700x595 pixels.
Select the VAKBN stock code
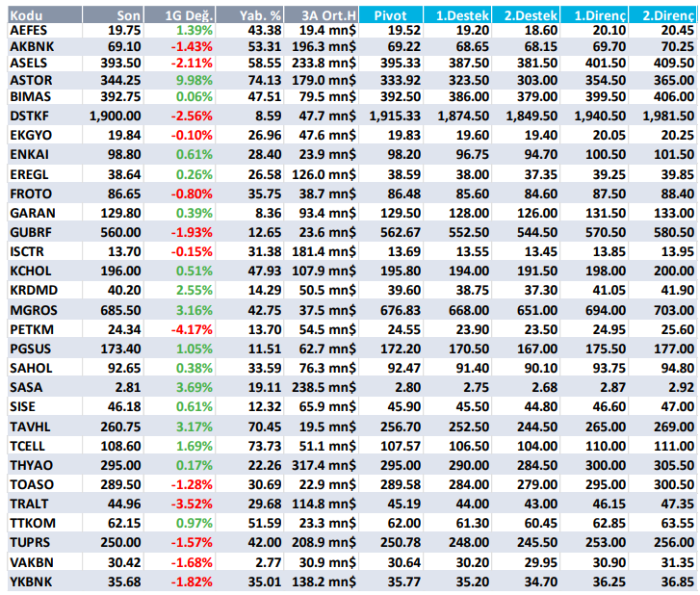point(32,562)
